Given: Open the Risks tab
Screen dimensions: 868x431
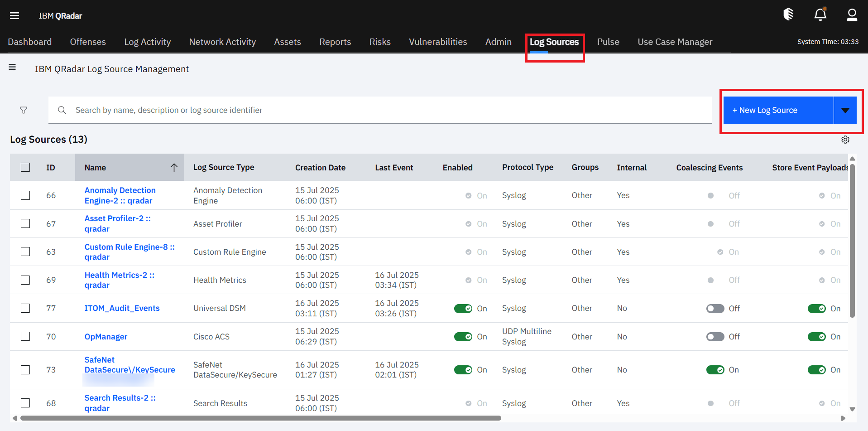Looking at the screenshot, I should [380, 42].
